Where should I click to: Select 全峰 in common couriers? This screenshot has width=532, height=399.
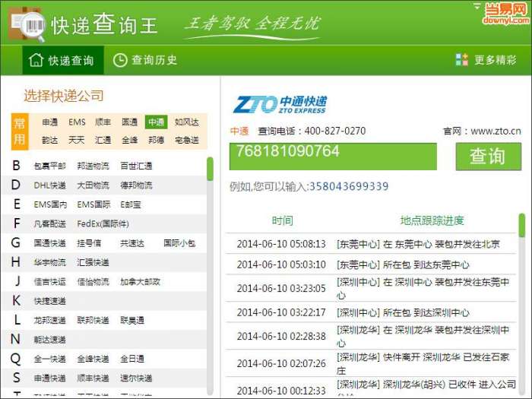[130, 140]
